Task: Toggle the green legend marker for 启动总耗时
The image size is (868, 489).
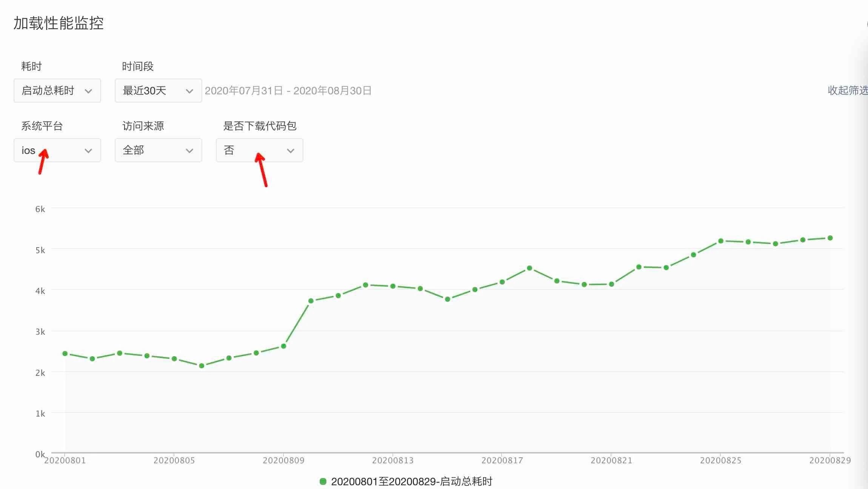Action: (x=323, y=481)
